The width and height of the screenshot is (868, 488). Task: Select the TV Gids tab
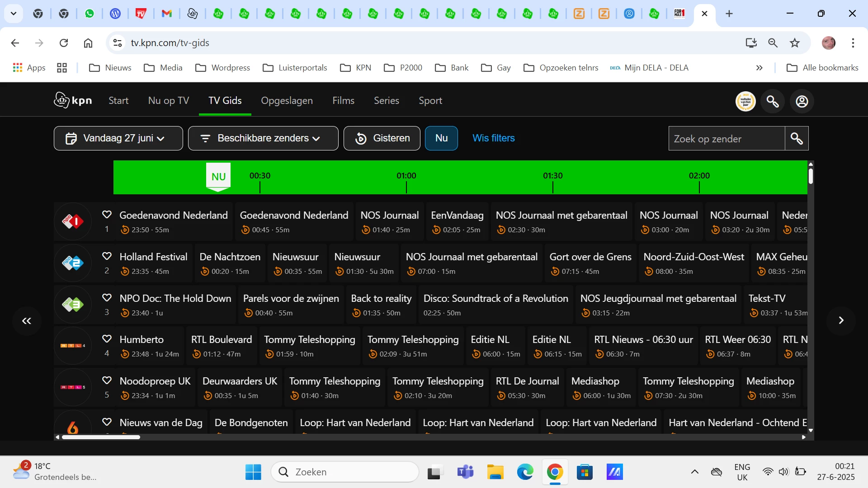[225, 100]
